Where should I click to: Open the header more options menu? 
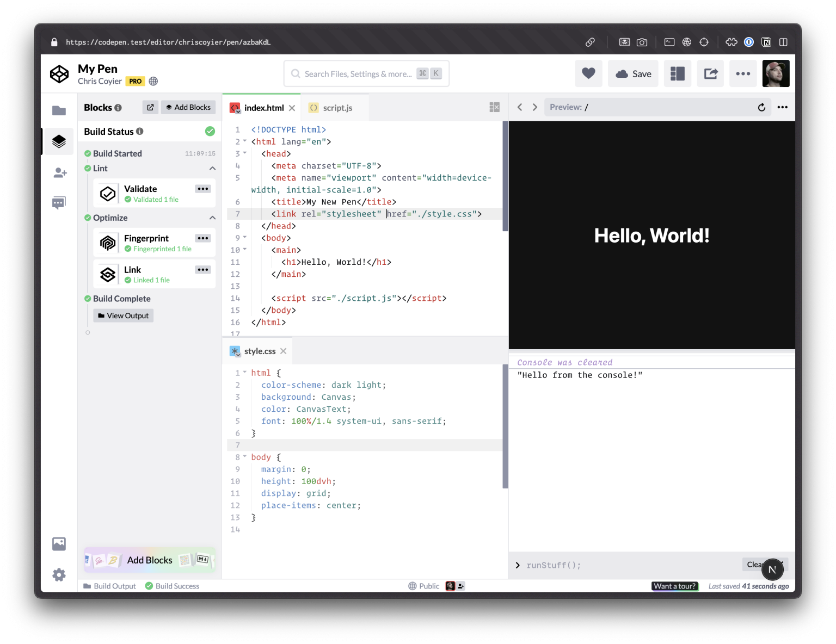[743, 73]
